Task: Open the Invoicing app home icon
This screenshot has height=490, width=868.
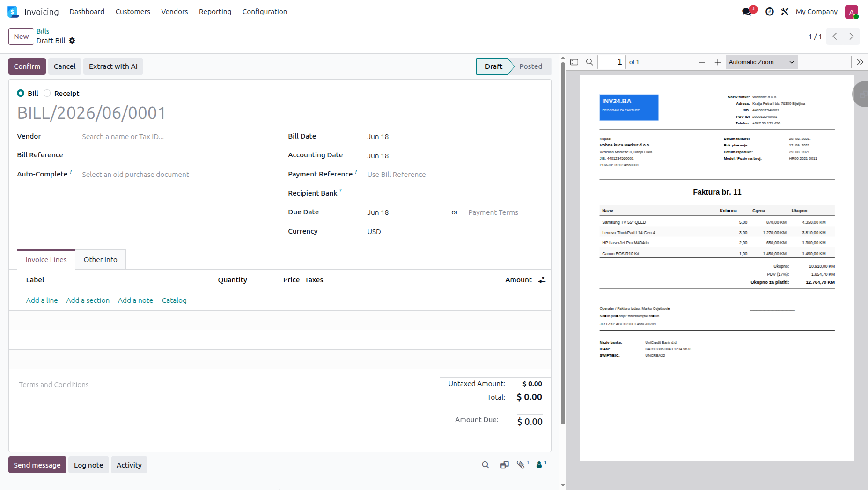Action: pos(13,12)
